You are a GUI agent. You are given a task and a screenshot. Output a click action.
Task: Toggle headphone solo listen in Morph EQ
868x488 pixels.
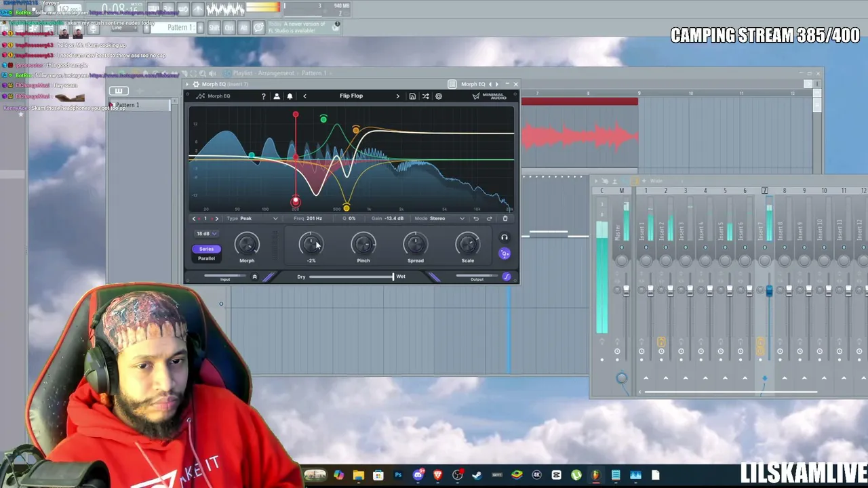504,237
